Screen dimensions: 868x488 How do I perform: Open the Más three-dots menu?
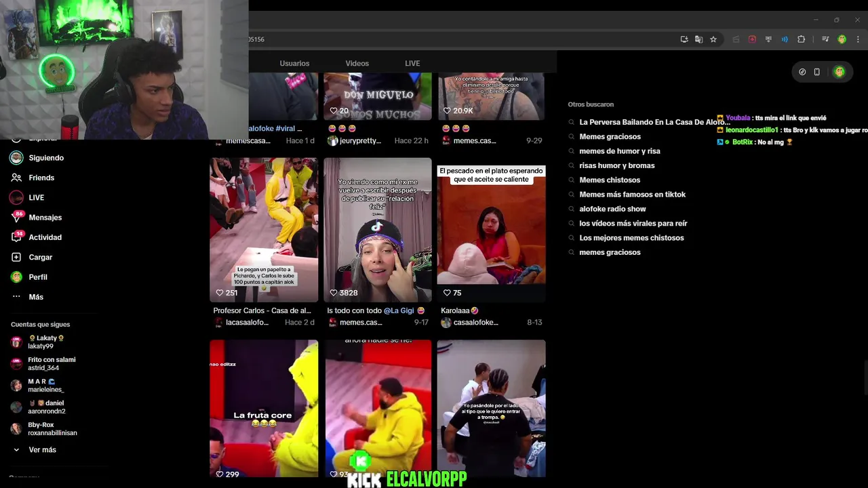coord(27,297)
